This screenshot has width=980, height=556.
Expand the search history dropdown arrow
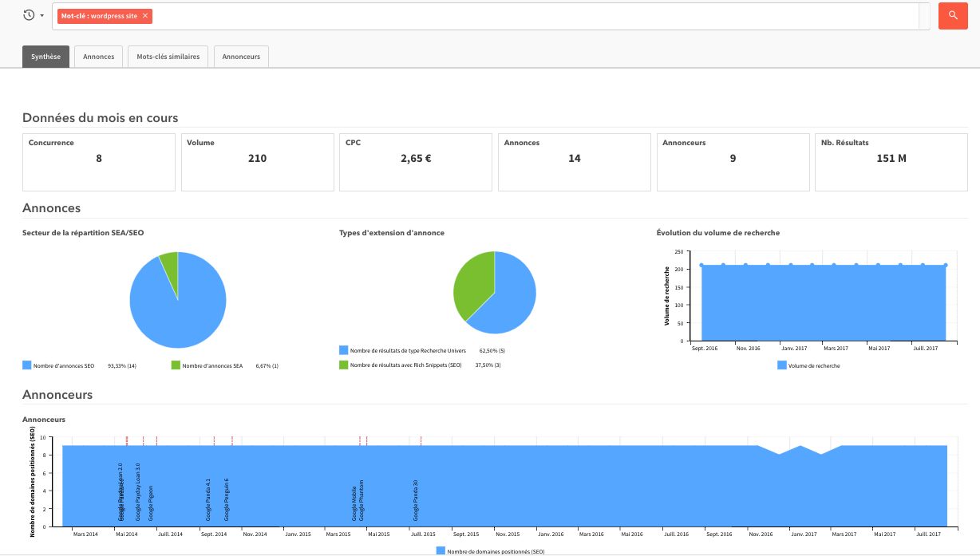pos(41,16)
